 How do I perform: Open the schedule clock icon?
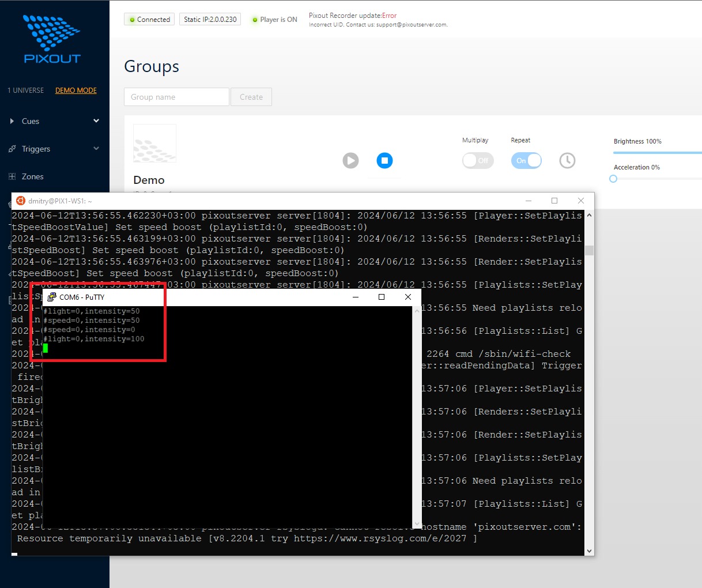[567, 160]
